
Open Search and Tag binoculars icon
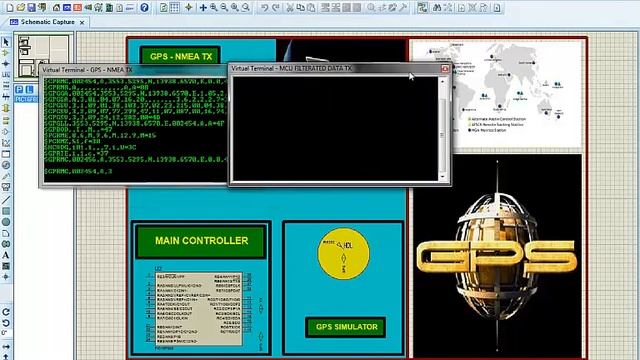(x=437, y=7)
